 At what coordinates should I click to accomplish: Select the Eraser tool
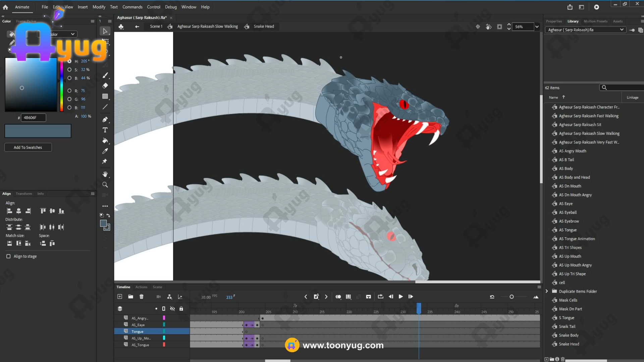tap(105, 86)
